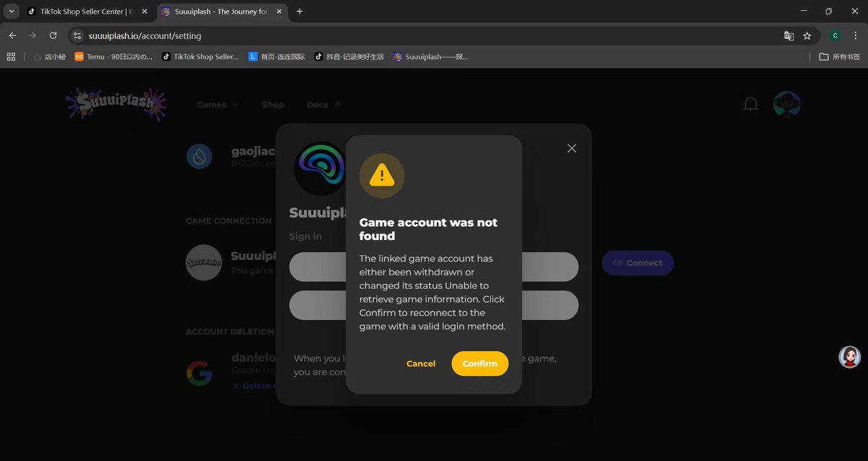Cancel the game account warning dialog
The width and height of the screenshot is (868, 461).
[421, 363]
